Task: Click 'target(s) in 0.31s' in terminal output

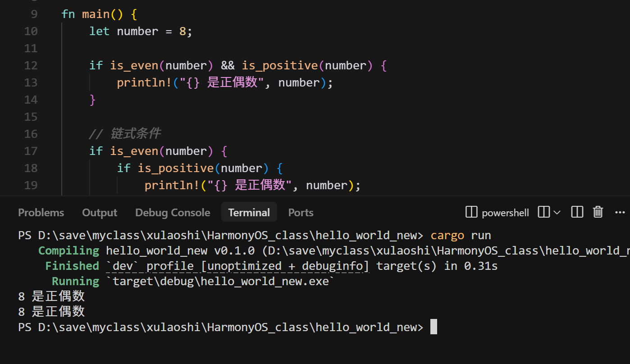Action: point(437,266)
